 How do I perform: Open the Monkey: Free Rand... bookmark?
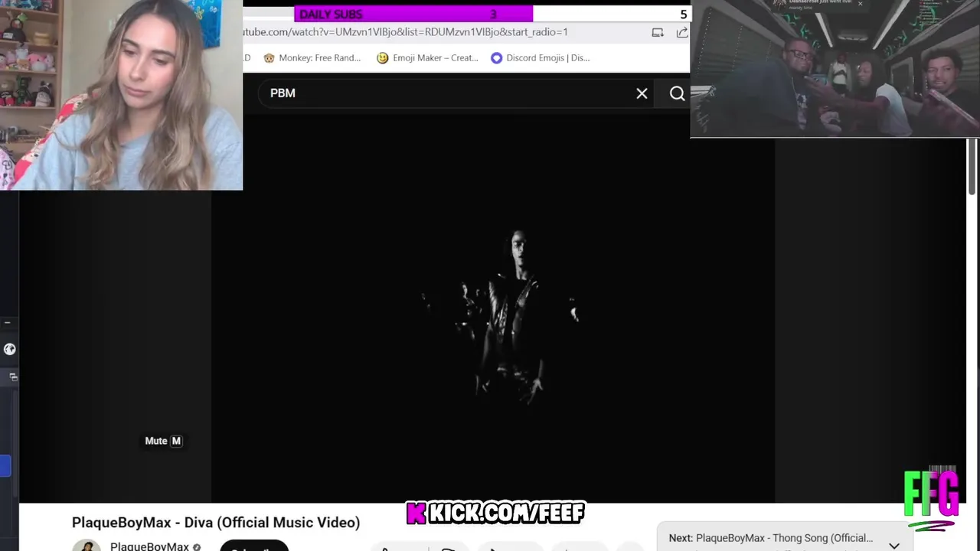(312, 58)
